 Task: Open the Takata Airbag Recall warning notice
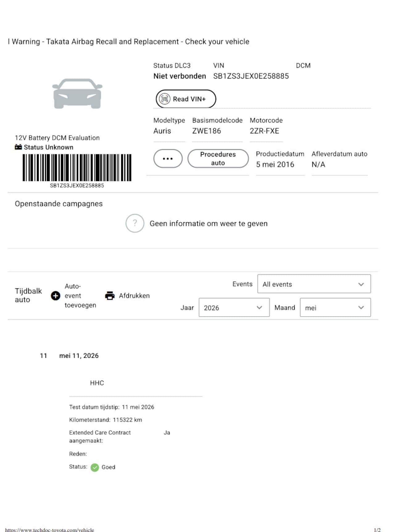click(x=129, y=41)
